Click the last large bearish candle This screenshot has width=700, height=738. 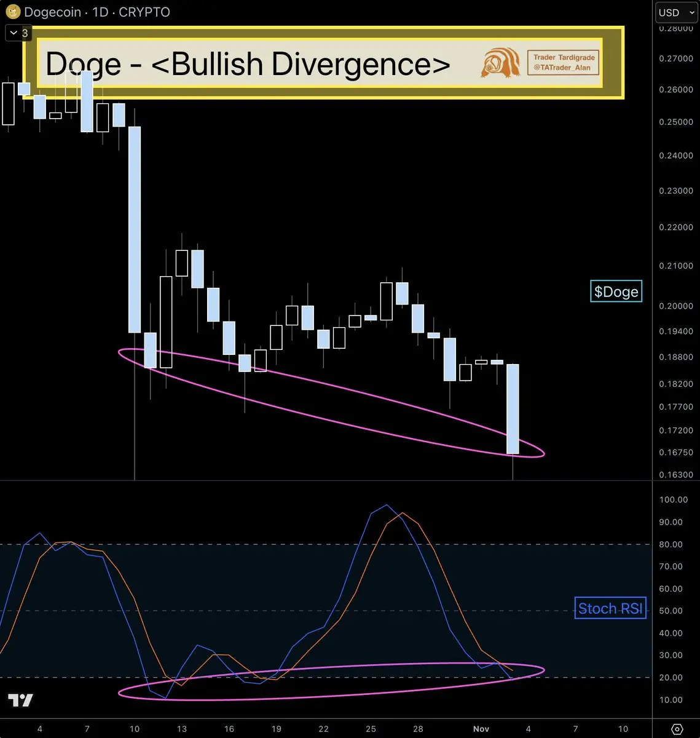tap(513, 409)
